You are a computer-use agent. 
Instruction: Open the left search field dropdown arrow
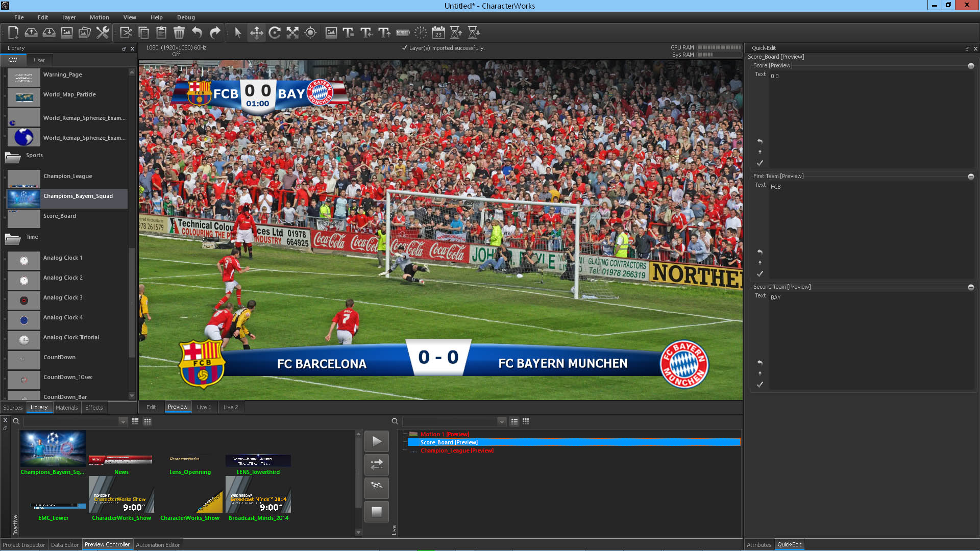[x=123, y=421]
